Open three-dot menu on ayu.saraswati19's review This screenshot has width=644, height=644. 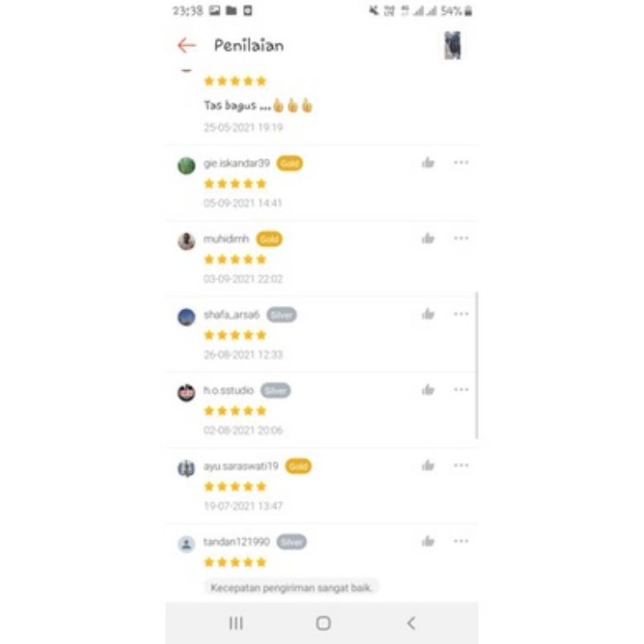461,465
